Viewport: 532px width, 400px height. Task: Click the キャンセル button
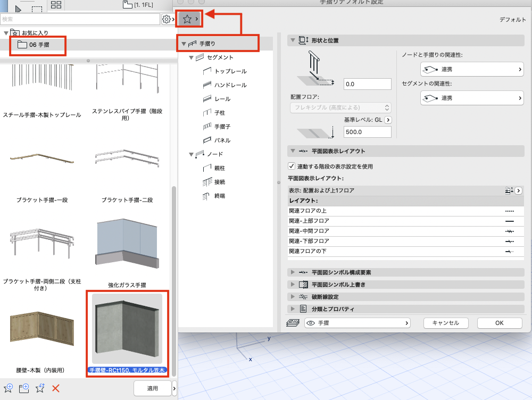[x=446, y=323]
